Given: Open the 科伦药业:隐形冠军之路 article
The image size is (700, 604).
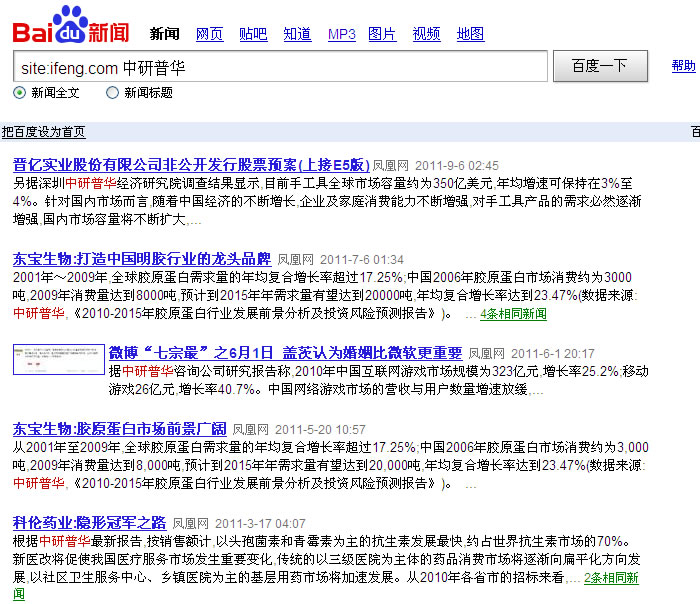Looking at the screenshot, I should 89,522.
